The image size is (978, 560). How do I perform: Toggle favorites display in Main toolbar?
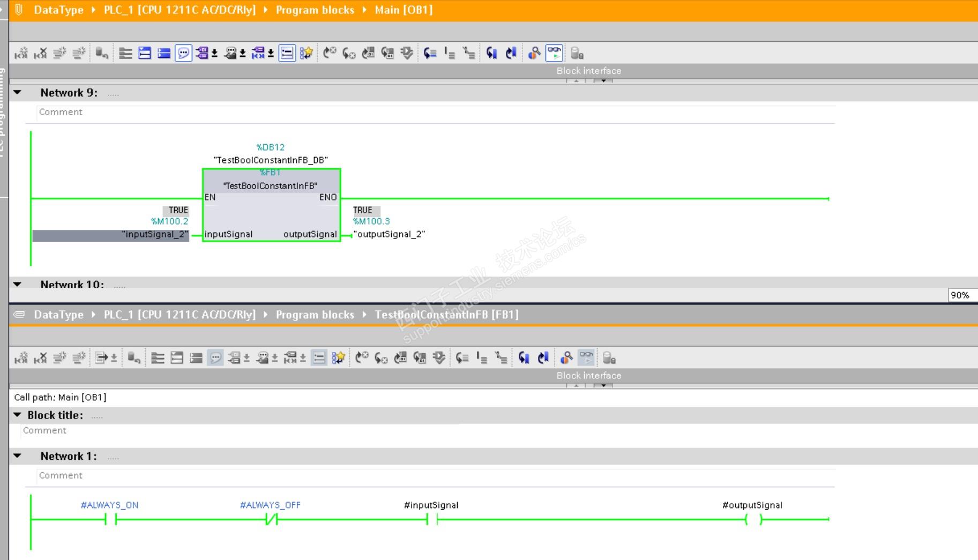tap(307, 53)
